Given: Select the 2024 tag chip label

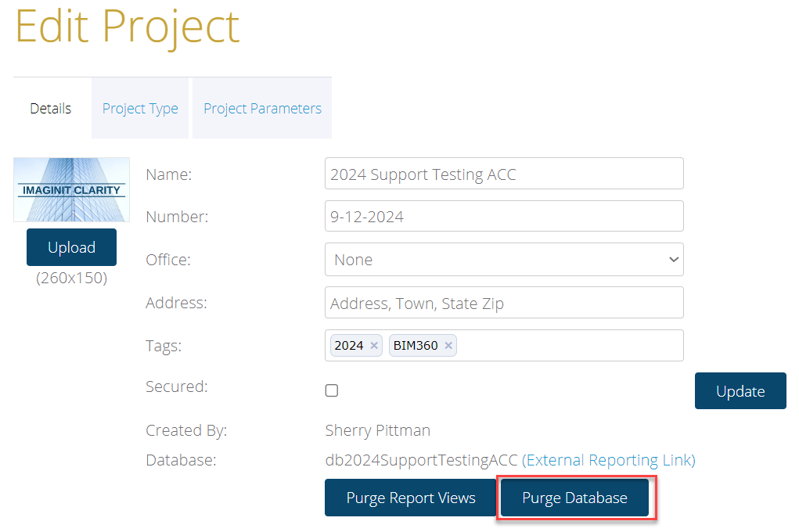Looking at the screenshot, I should 349,346.
